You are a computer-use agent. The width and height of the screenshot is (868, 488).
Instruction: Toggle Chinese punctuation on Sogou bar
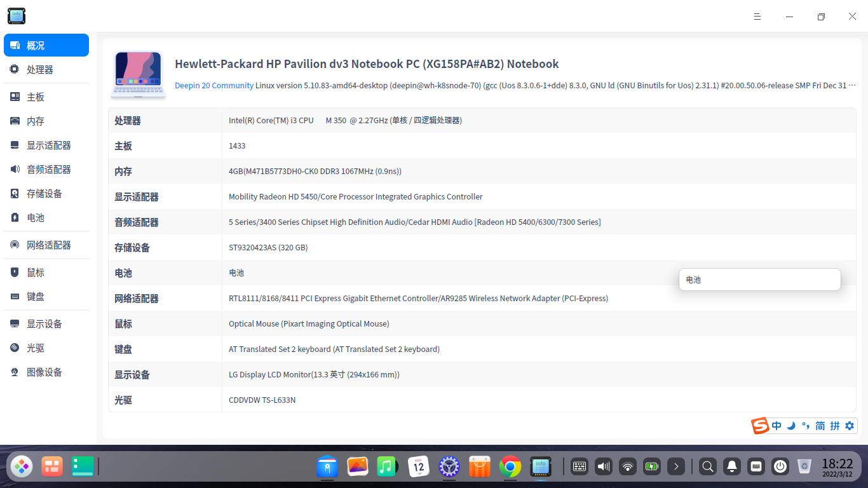tap(806, 426)
